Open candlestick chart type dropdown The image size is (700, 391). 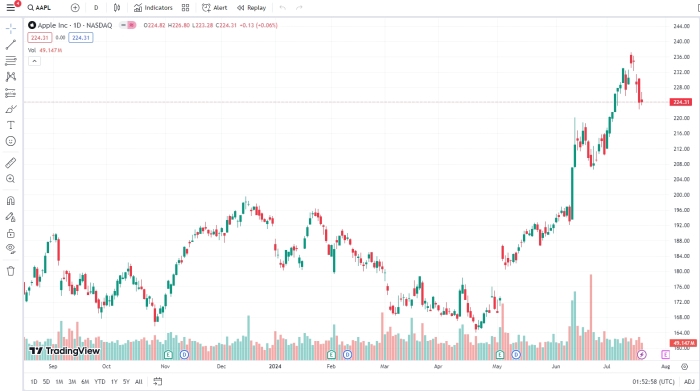(117, 8)
